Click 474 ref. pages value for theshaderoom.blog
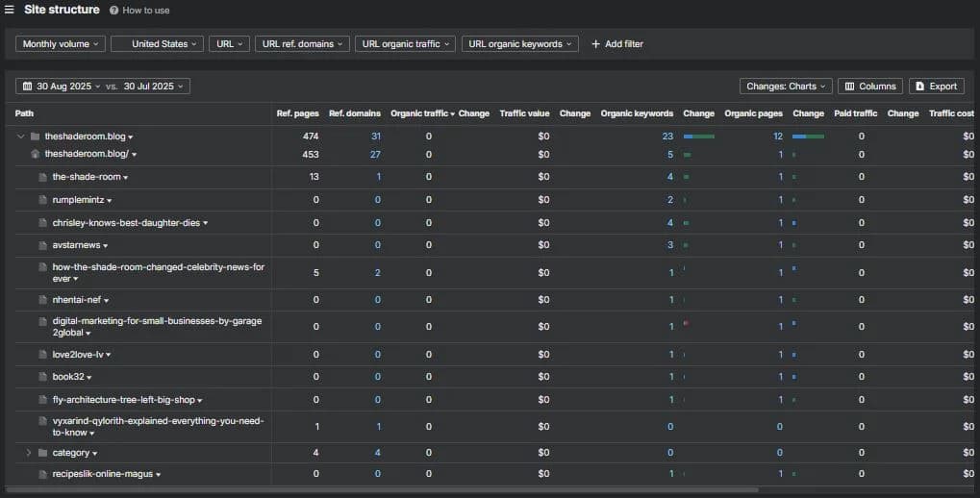 click(311, 137)
